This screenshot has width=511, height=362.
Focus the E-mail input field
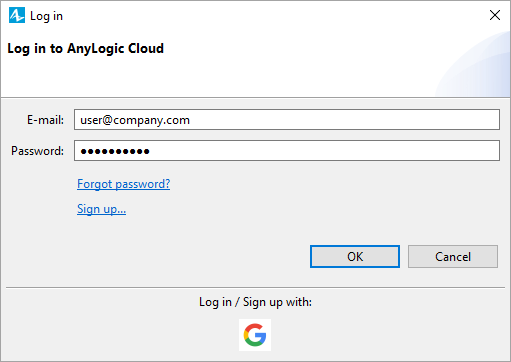(x=287, y=120)
